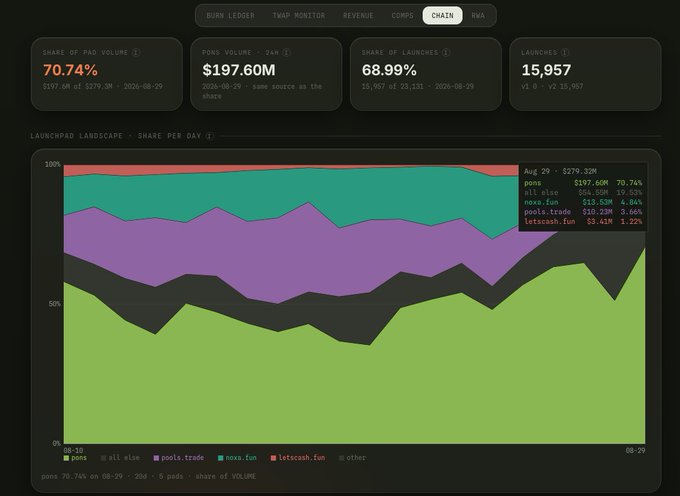680x496 pixels.
Task: Open the Burn Ledger tab
Action: (x=230, y=16)
